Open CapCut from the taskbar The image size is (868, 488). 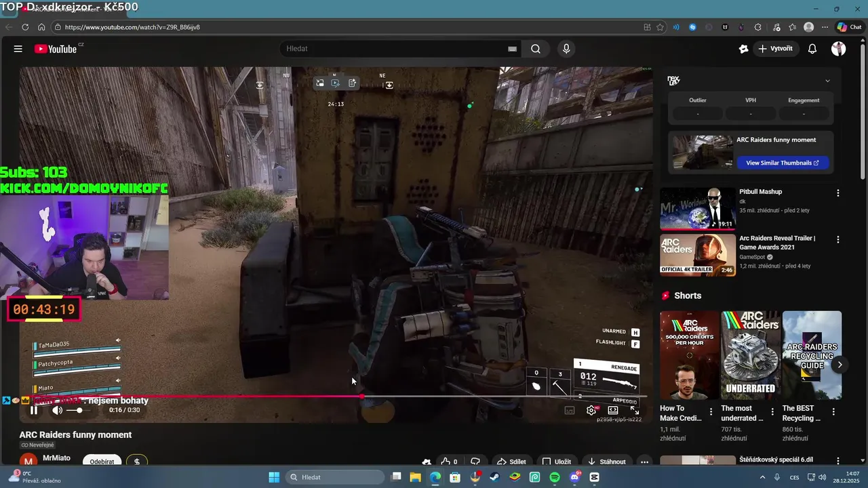(x=595, y=477)
